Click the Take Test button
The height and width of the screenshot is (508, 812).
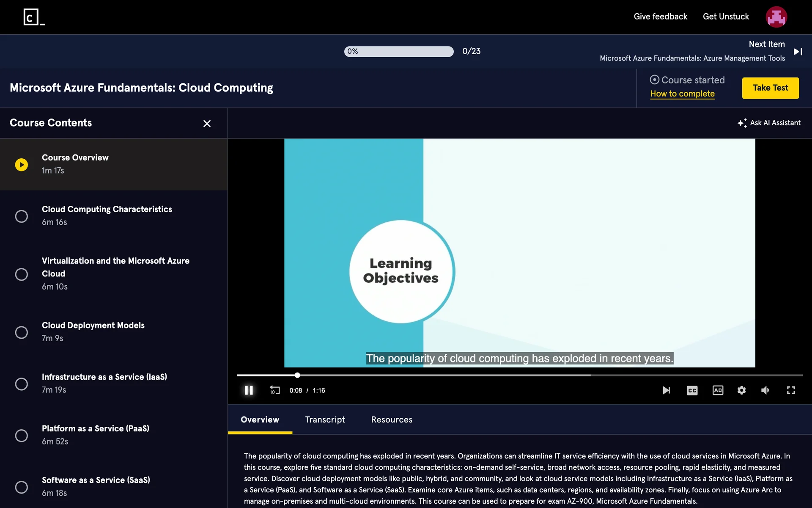[x=770, y=88]
